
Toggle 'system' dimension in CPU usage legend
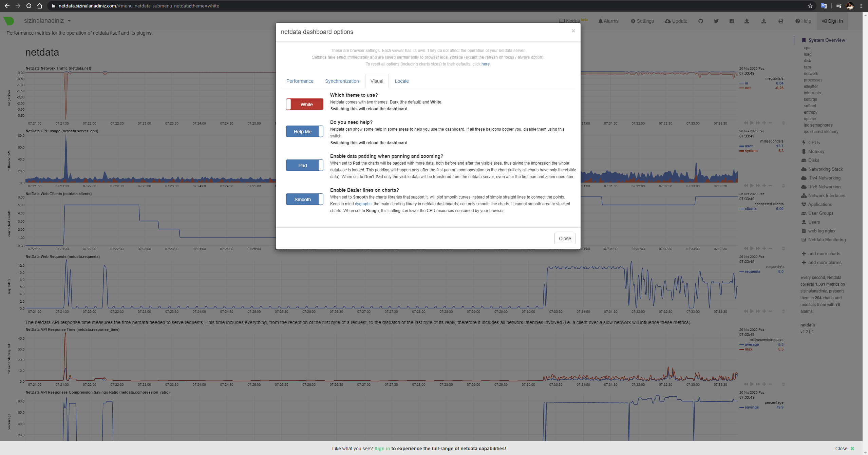(751, 151)
